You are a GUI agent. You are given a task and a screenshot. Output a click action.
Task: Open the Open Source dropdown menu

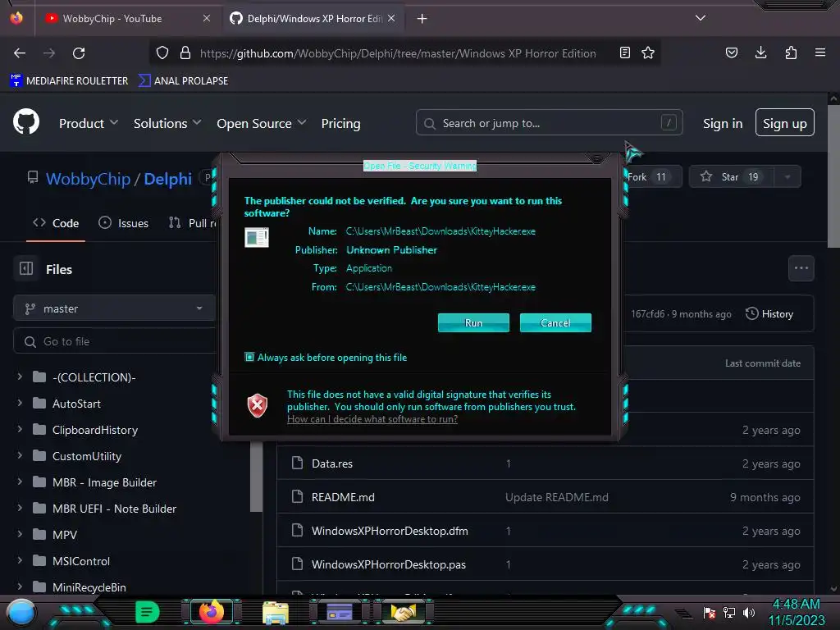[262, 123]
